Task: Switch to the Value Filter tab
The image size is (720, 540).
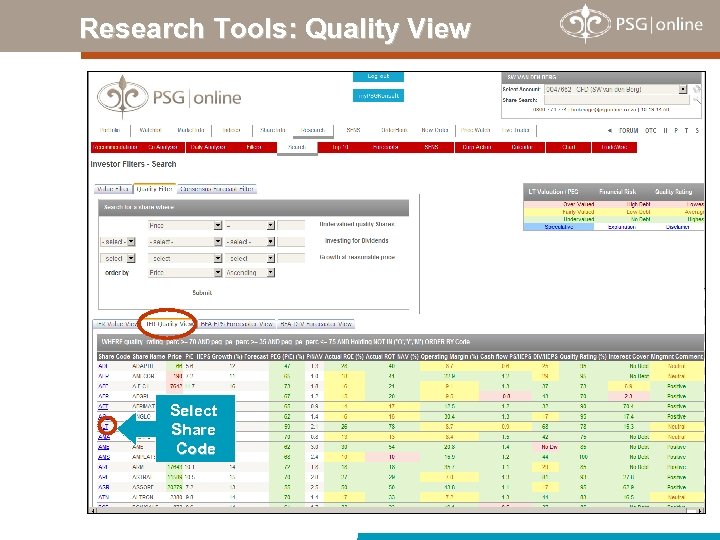Action: click(x=113, y=189)
